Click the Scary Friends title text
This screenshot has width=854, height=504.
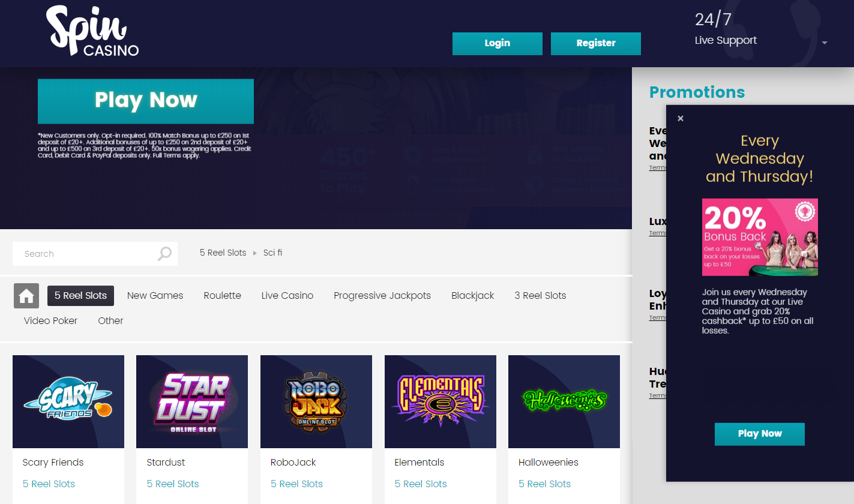[53, 462]
